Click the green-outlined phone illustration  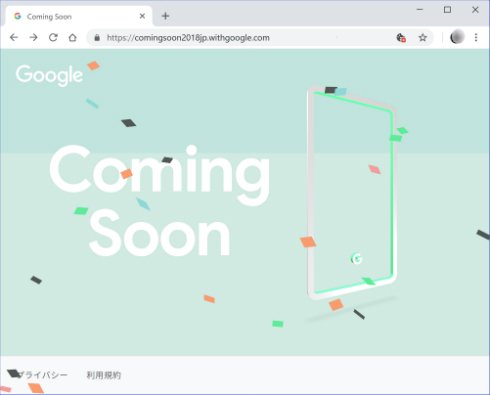(352, 193)
